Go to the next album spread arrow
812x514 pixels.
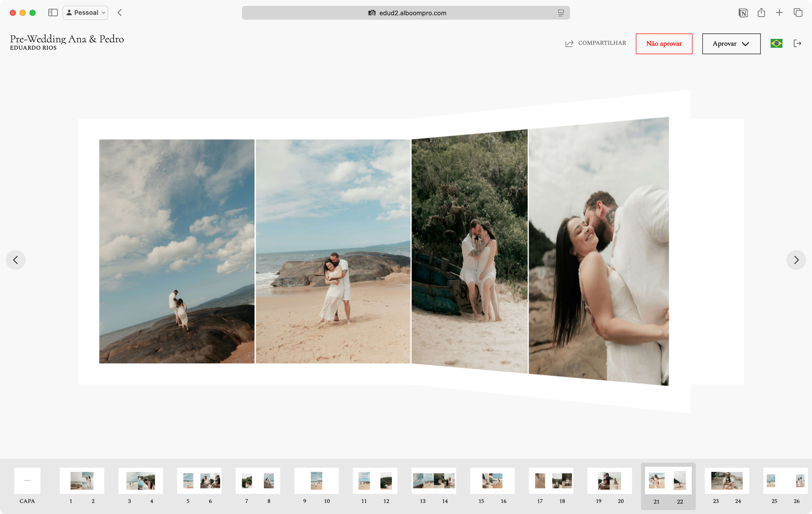(x=796, y=260)
